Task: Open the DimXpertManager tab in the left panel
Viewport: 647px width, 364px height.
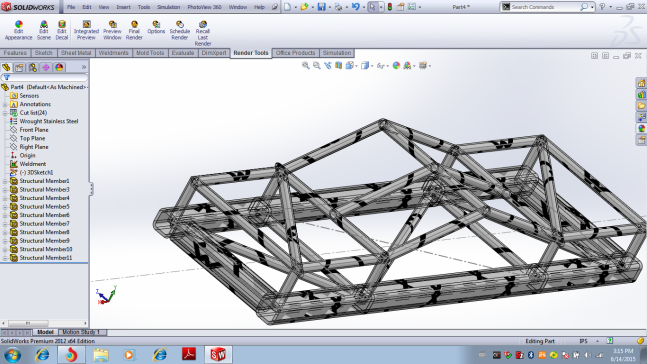Action: click(x=46, y=67)
